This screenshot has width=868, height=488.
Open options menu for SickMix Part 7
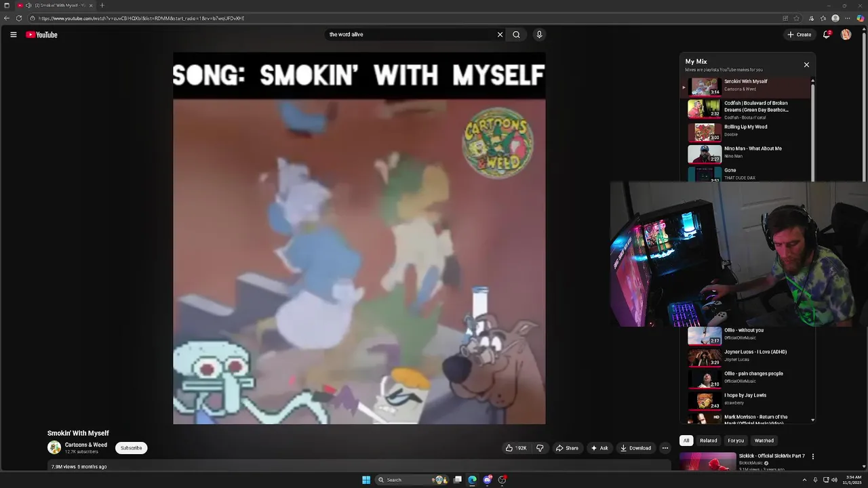(813, 457)
